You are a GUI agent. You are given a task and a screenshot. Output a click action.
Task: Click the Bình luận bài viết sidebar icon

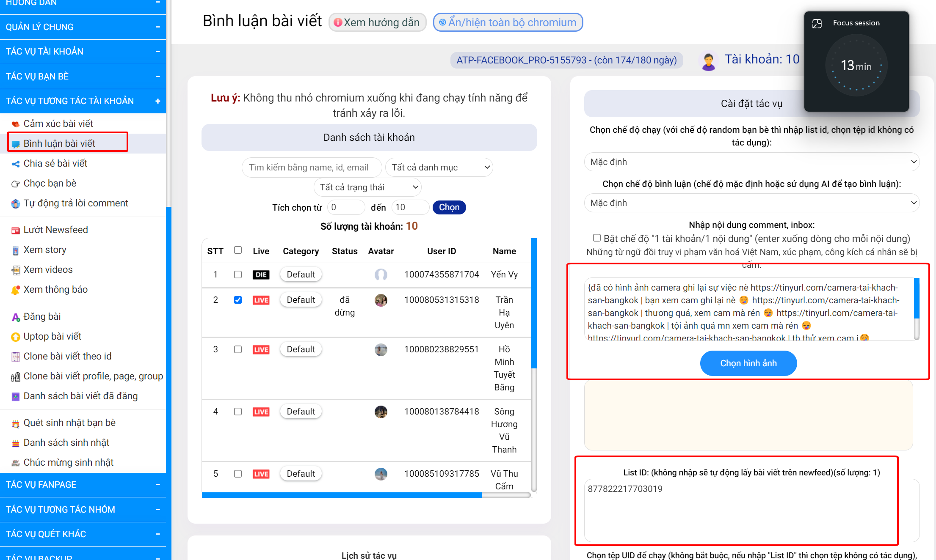click(15, 143)
